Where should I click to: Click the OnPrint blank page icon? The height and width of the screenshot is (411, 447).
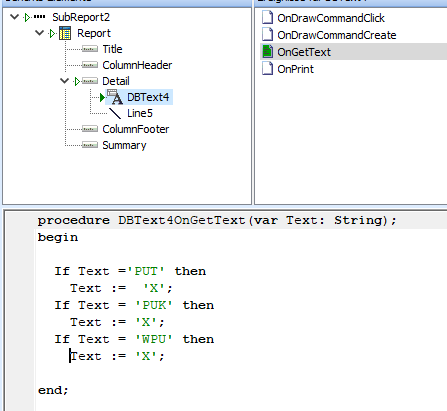267,69
